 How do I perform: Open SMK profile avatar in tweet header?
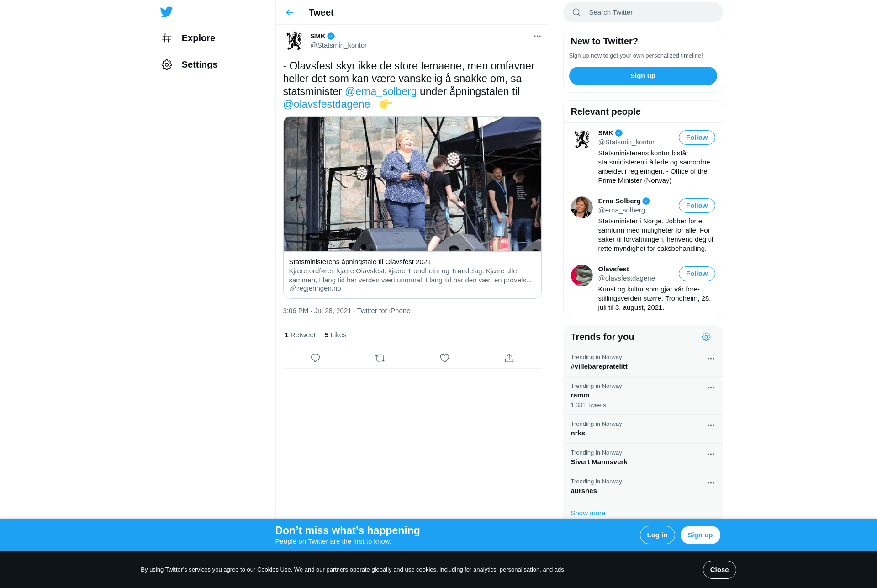coord(294,41)
